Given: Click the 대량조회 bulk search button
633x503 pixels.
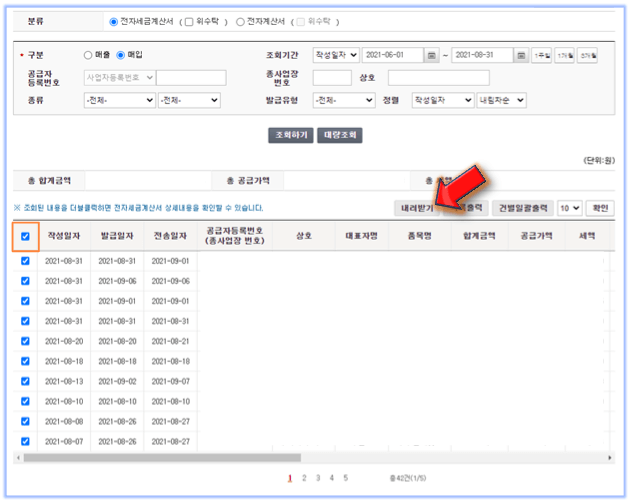Looking at the screenshot, I should pyautogui.click(x=340, y=135).
